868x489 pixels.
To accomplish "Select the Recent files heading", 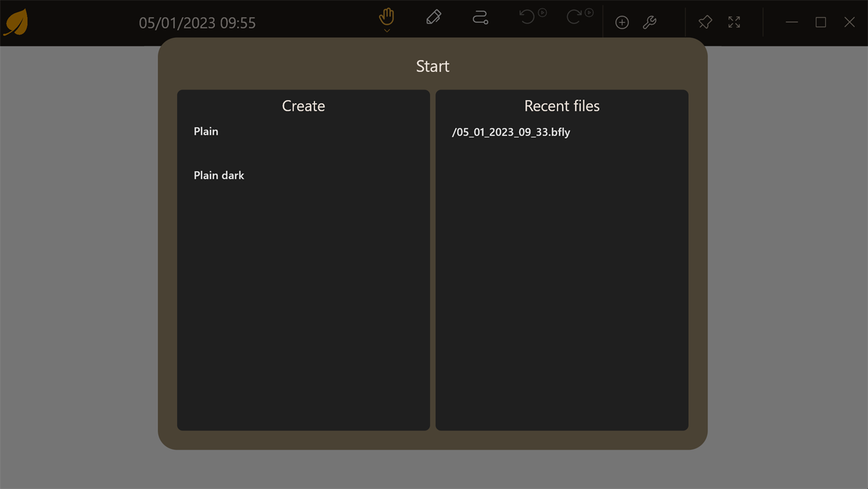I will pyautogui.click(x=561, y=106).
